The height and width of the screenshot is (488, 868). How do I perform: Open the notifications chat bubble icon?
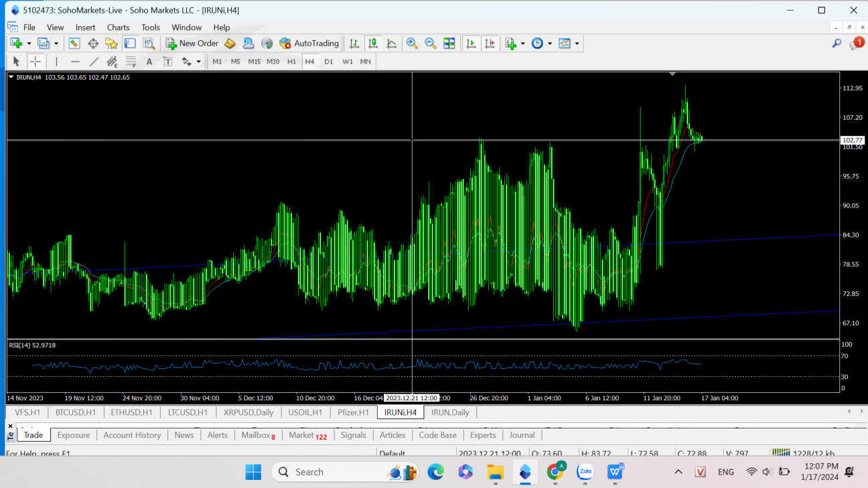point(856,44)
